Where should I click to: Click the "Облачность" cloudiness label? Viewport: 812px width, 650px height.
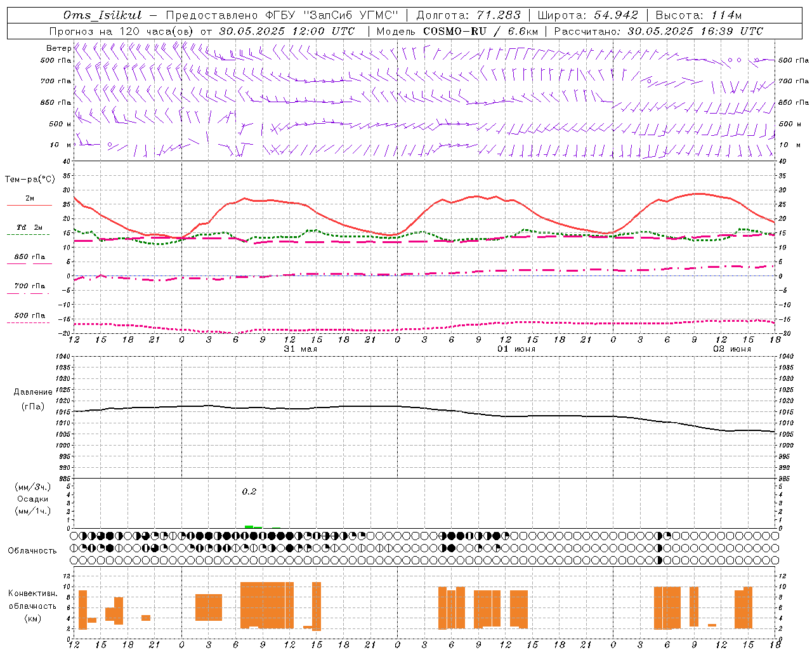tap(32, 551)
